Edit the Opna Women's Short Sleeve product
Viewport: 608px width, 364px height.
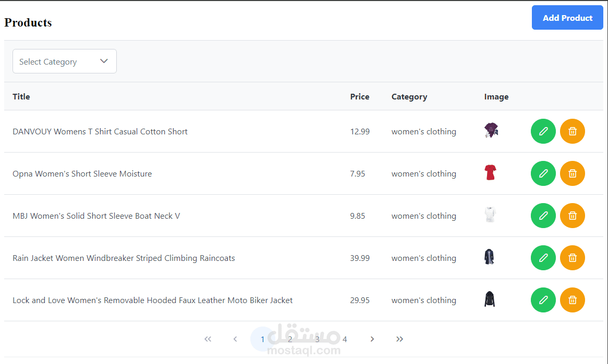pyautogui.click(x=543, y=173)
